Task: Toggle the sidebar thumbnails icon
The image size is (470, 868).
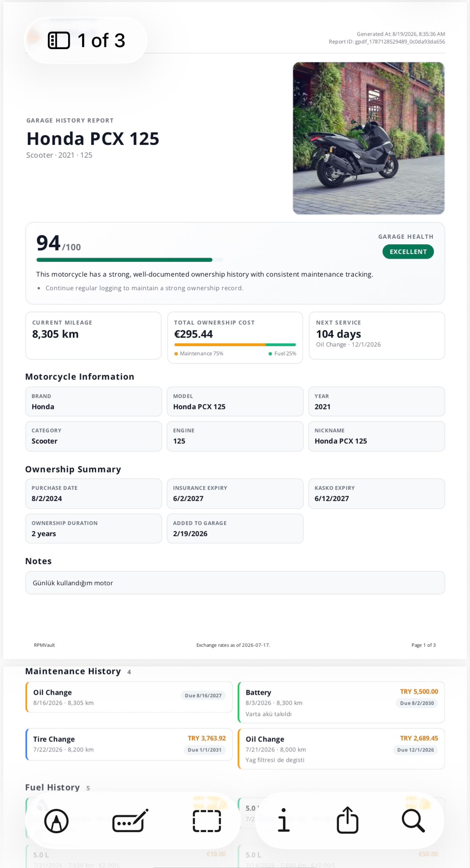Action: coord(59,41)
